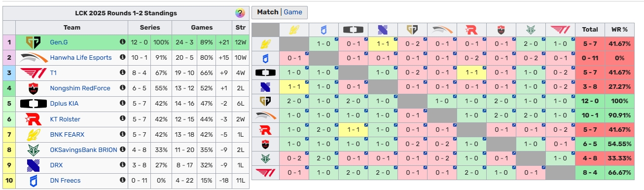Open the DRX team page link
This screenshot has height=190, width=644.
pos(57,165)
